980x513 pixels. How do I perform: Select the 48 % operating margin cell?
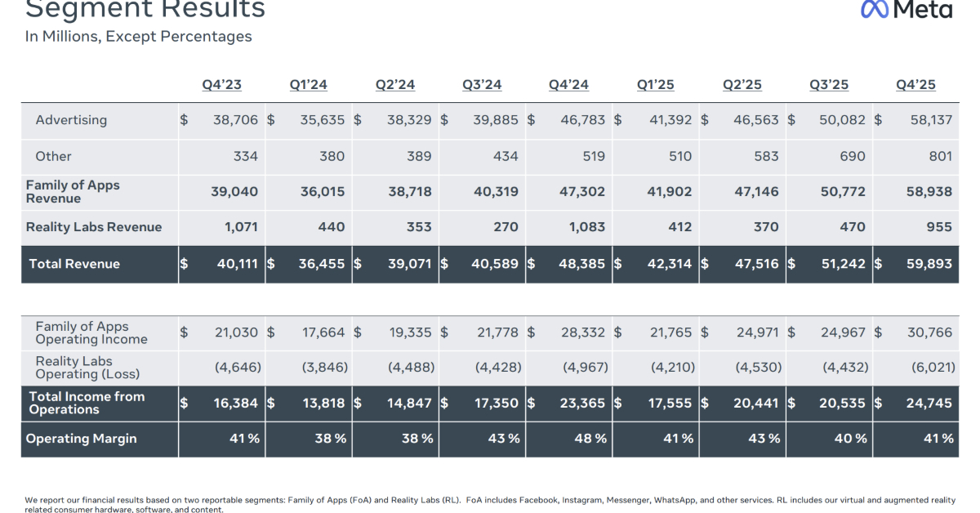coord(590,439)
